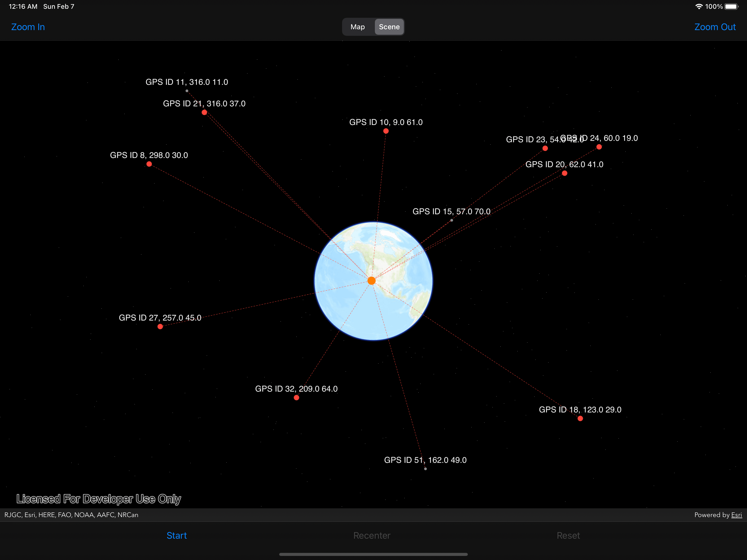Viewport: 747px width, 560px height.
Task: Switch to the Scene view
Action: (389, 27)
